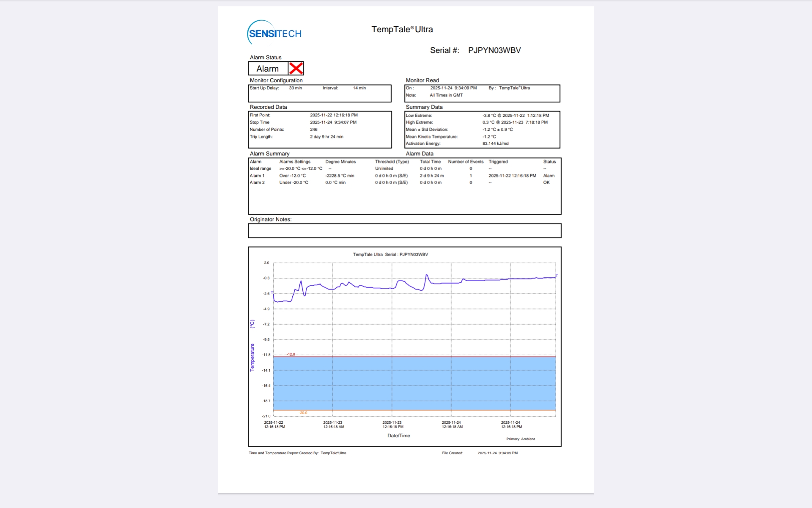Click the Date/Time axis label
The width and height of the screenshot is (812, 508).
pos(398,436)
